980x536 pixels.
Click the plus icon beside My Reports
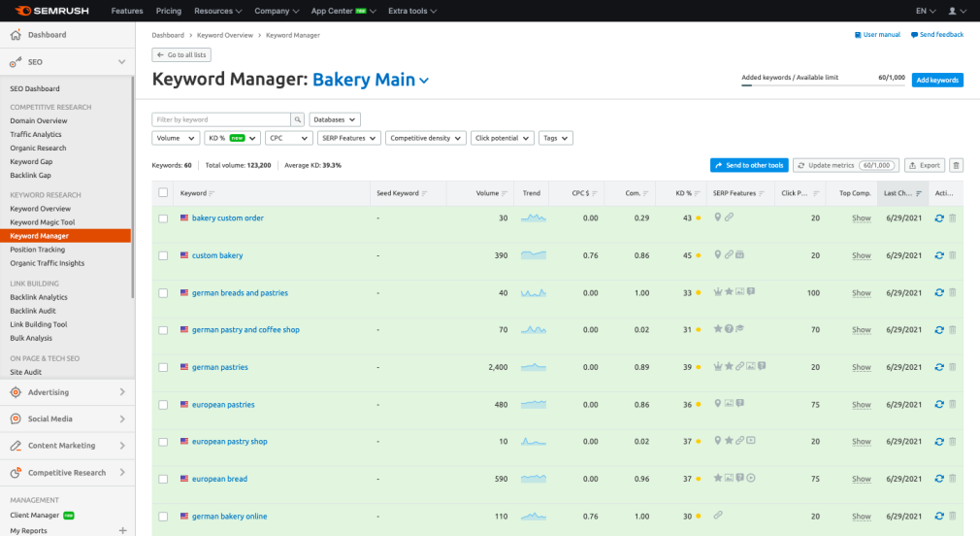point(122,531)
